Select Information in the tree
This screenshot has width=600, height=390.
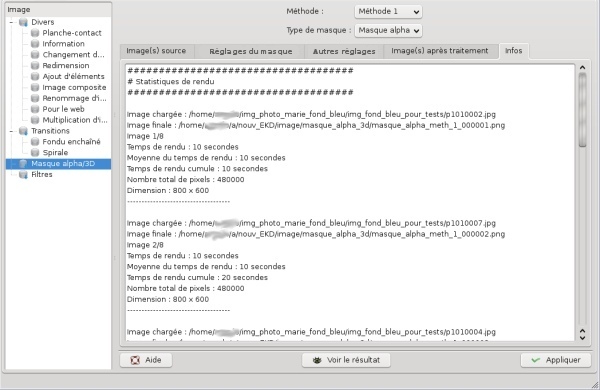coord(64,44)
